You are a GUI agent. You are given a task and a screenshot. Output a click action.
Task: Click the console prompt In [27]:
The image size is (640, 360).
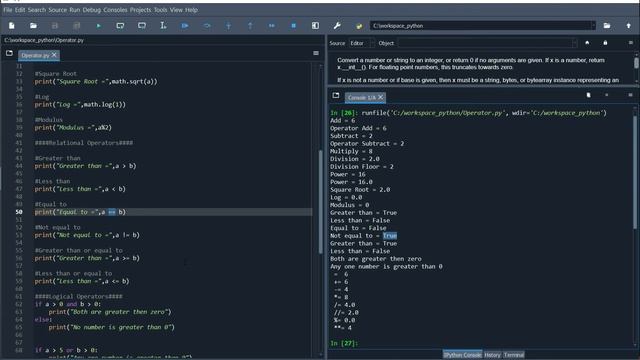[x=344, y=343]
